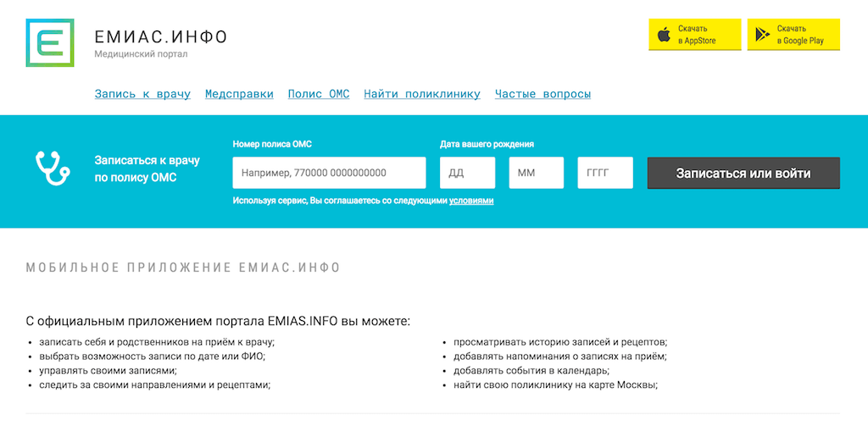Click the Google Play triangle icon
868x426 pixels.
pyautogui.click(x=763, y=35)
